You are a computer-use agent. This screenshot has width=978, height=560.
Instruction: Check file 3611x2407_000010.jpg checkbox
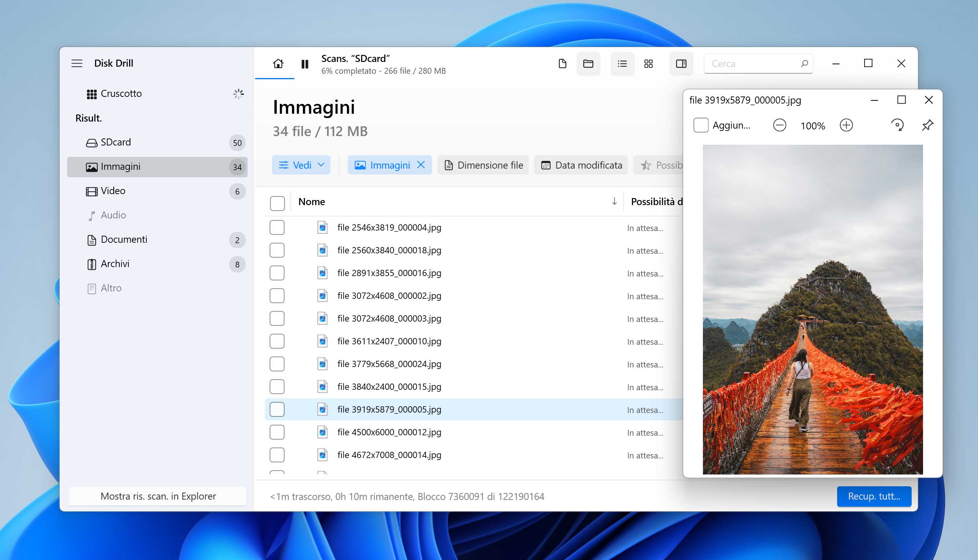point(277,341)
